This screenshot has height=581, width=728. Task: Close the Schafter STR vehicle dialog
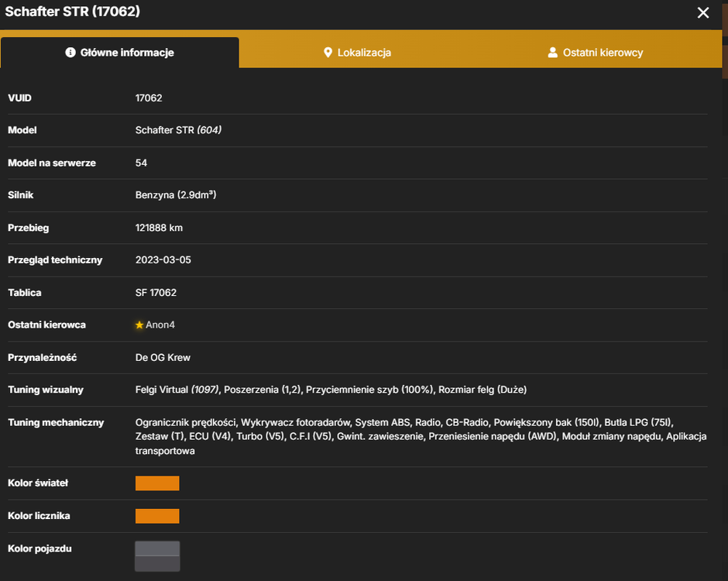click(703, 12)
